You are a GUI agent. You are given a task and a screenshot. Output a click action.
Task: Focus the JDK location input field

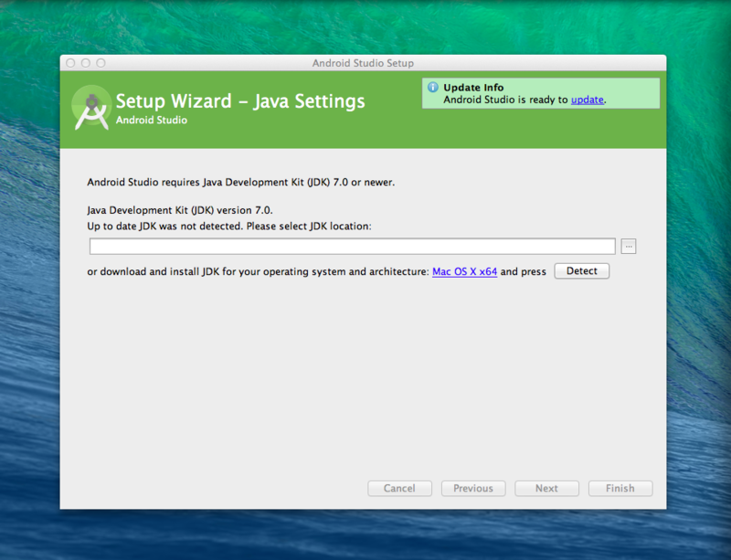353,246
